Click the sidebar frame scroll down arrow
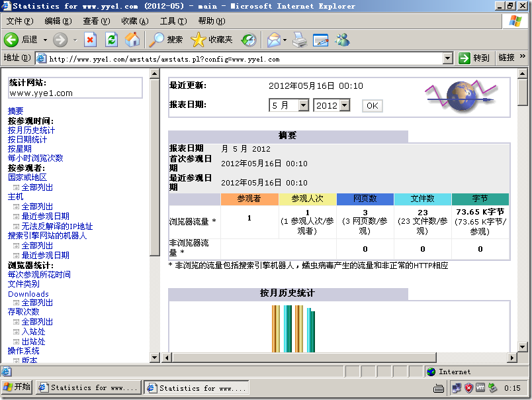Viewport: 532px width, 400px height. pyautogui.click(x=154, y=358)
